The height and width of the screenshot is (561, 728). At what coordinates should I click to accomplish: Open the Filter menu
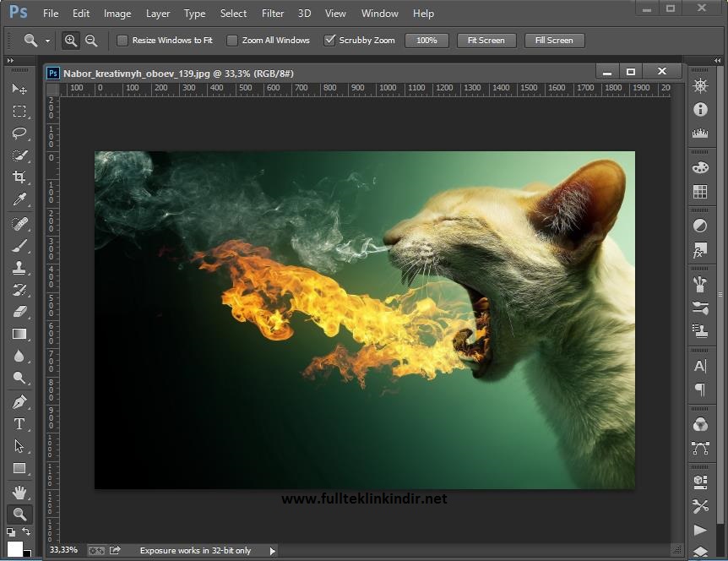coord(273,14)
